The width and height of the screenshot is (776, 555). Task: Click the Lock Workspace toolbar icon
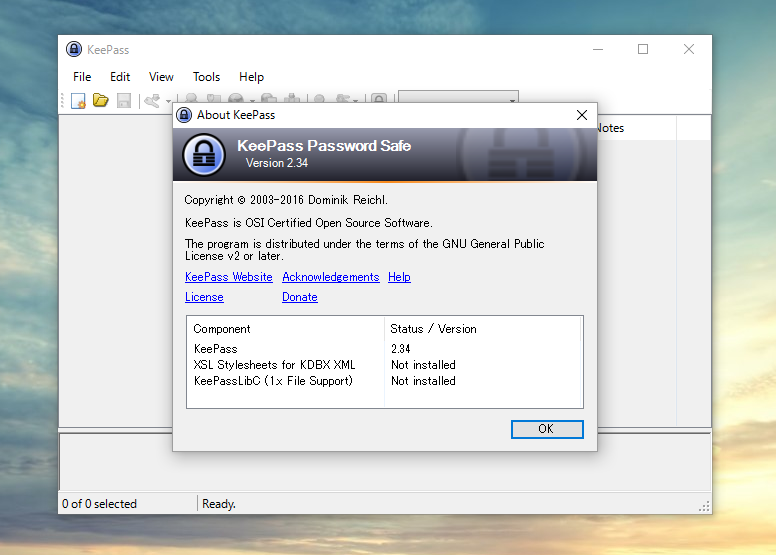379,100
